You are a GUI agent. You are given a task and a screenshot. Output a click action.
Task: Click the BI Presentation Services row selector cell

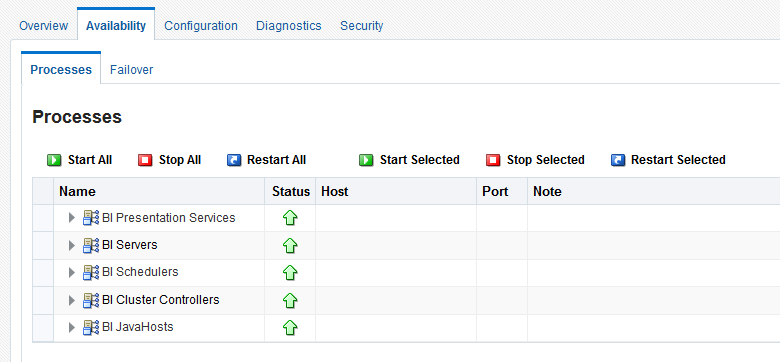(43, 218)
